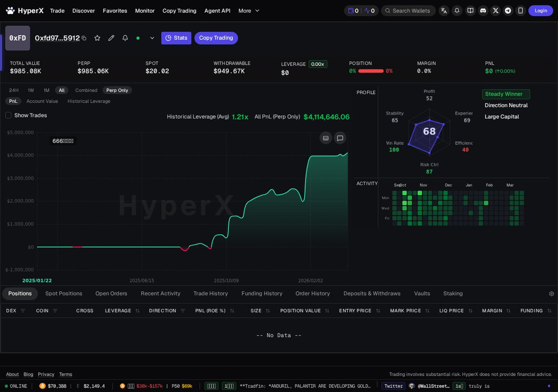Select the All time range

[x=61, y=90]
